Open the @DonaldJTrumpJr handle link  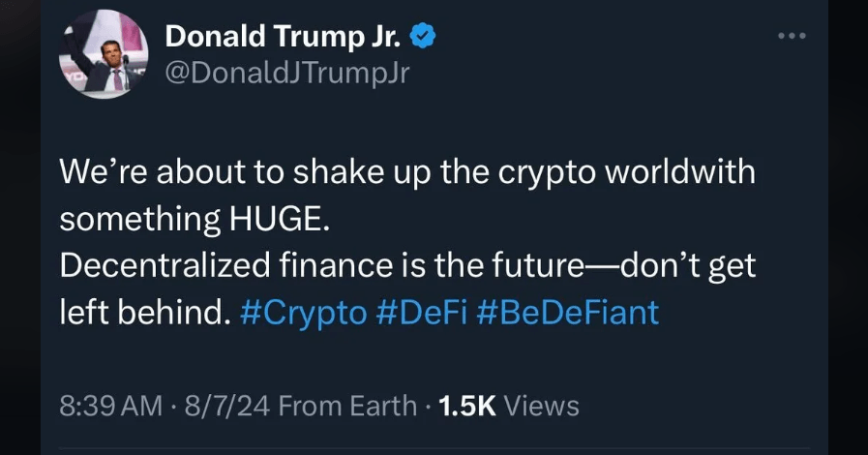[287, 75]
